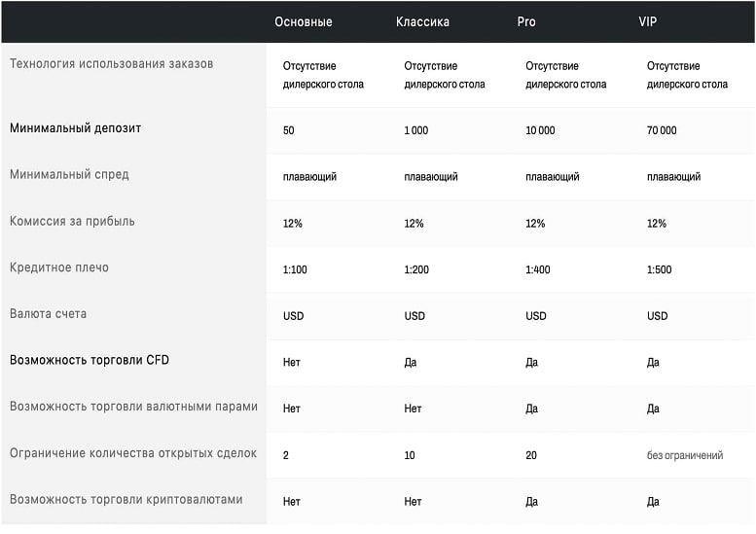The width and height of the screenshot is (756, 534).
Task: Click the Возможность торговли криптовалютами row label
Action: [x=126, y=499]
